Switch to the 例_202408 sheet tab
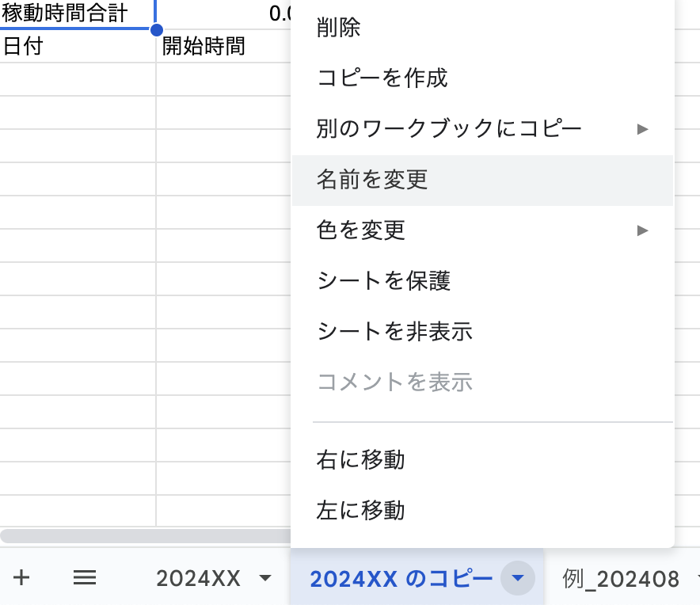700x605 pixels. pos(621,579)
